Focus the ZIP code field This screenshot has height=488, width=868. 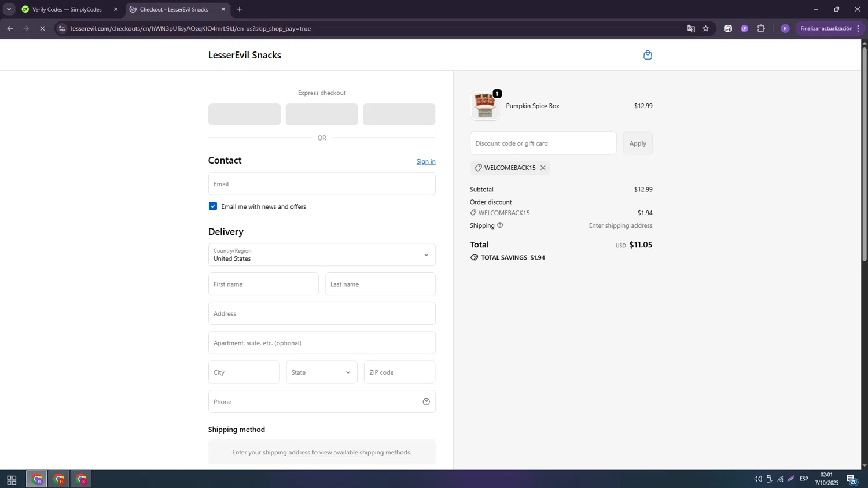pos(399,372)
